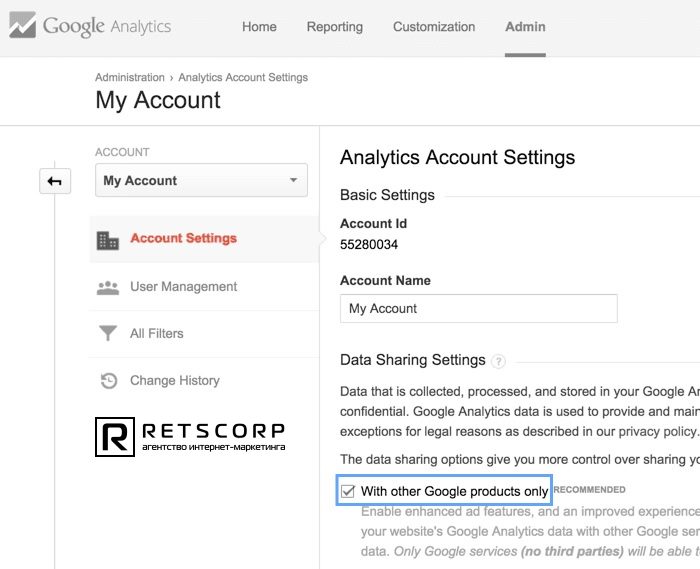Click the All Filters funnel icon

(108, 333)
